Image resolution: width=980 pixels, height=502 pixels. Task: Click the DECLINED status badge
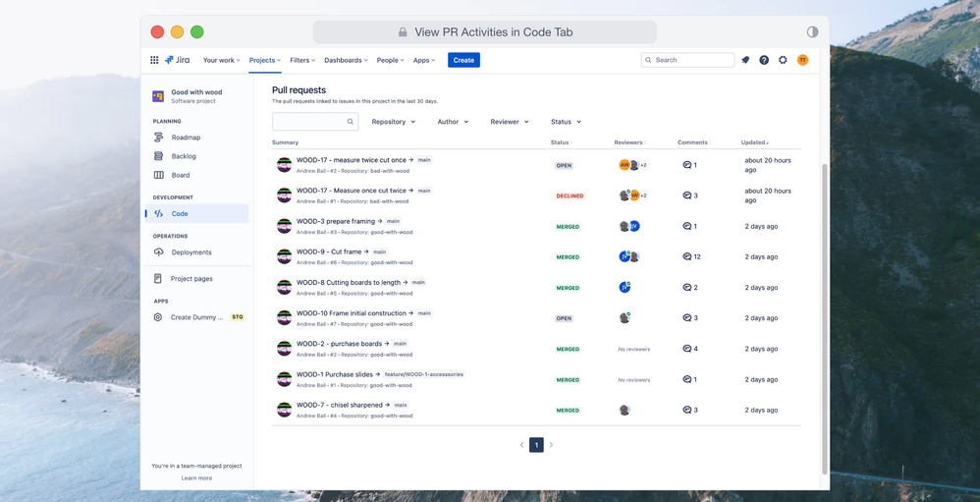point(570,195)
